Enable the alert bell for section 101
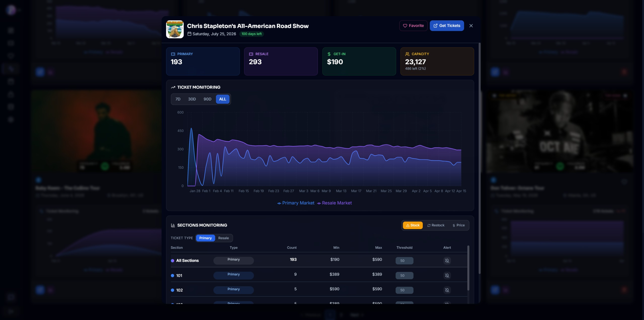644x320 pixels. (x=447, y=276)
